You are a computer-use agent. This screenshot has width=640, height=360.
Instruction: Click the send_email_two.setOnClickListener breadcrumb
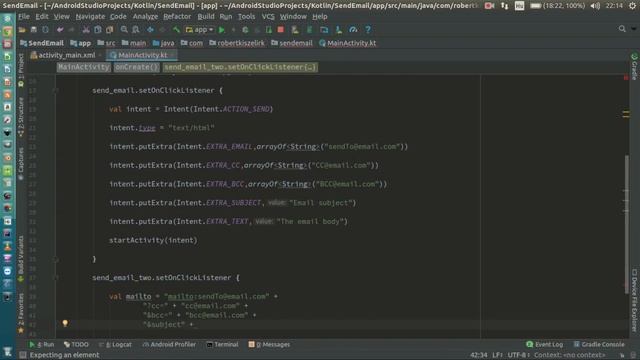pyautogui.click(x=240, y=67)
